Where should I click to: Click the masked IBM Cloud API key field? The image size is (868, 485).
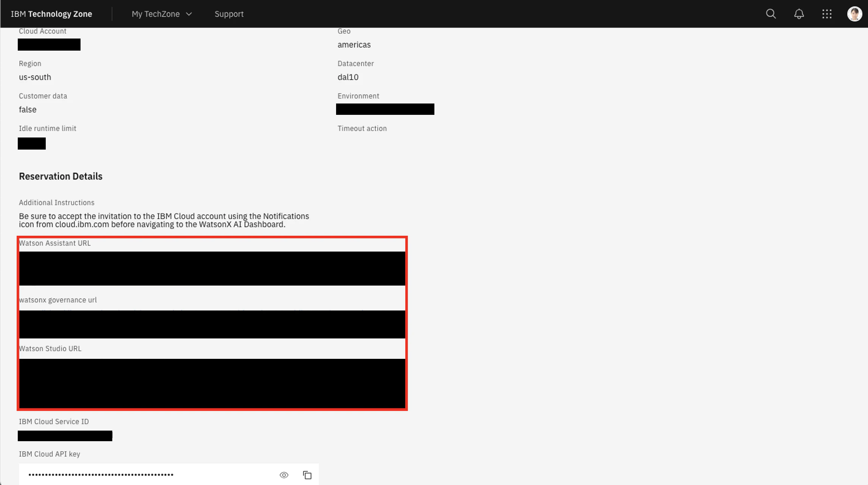pos(169,474)
